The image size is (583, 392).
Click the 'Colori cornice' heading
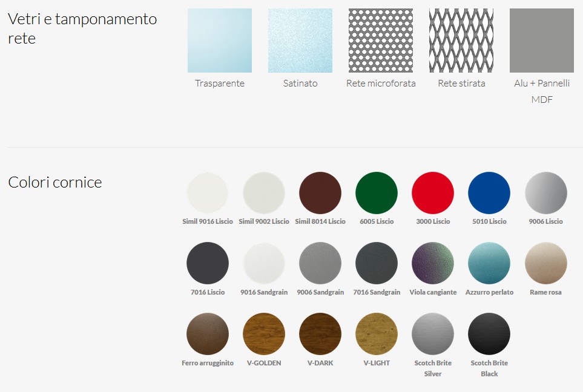[x=54, y=183]
